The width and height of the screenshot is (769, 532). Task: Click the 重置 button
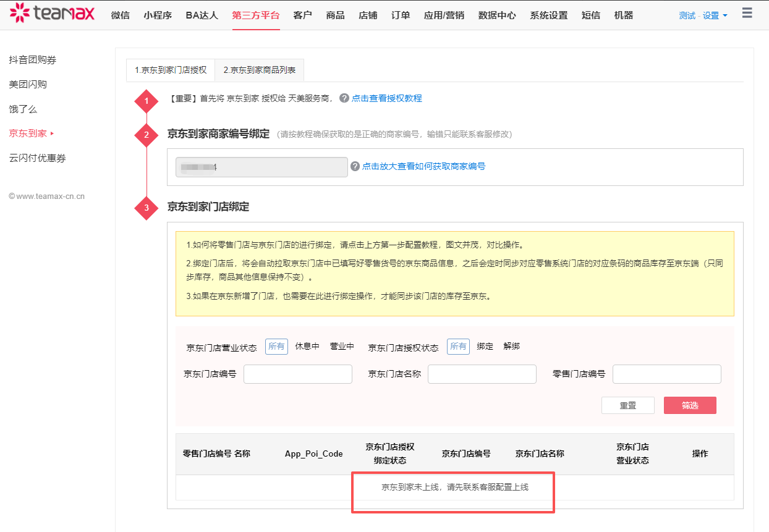[x=628, y=405]
